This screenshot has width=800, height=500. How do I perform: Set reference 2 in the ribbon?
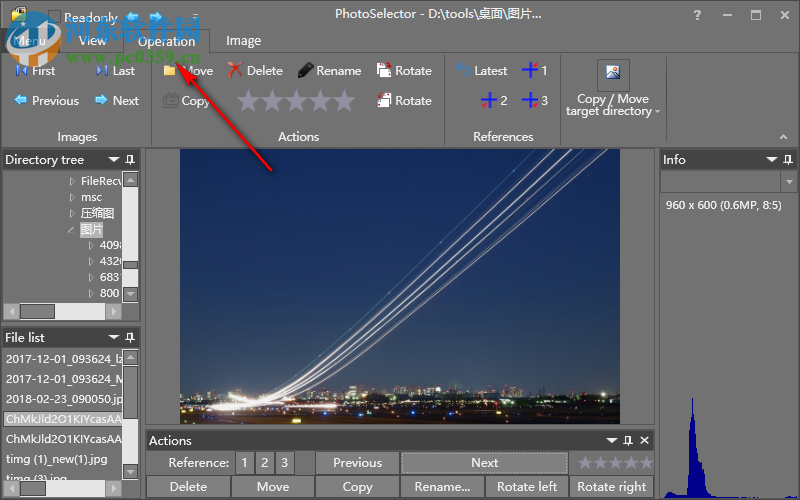(x=494, y=101)
